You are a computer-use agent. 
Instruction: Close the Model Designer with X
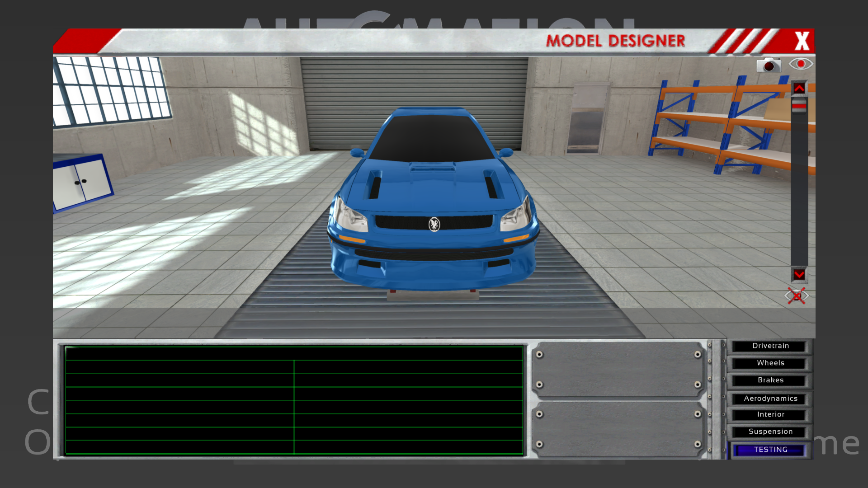pyautogui.click(x=802, y=41)
